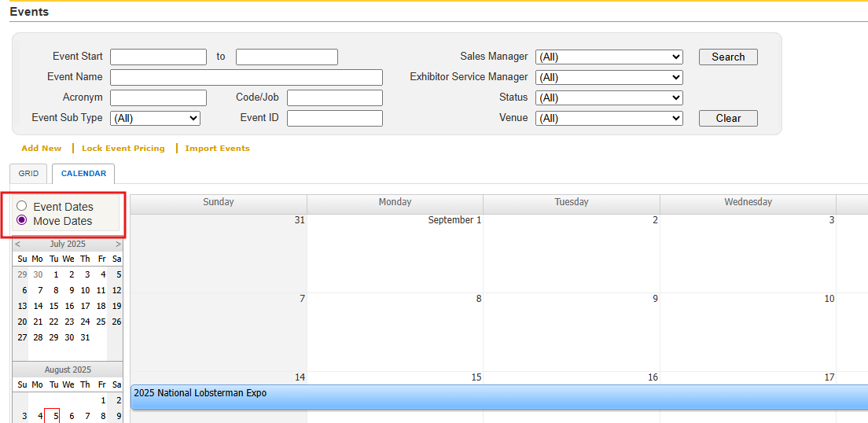
Task: Click the Search button
Action: (x=728, y=57)
